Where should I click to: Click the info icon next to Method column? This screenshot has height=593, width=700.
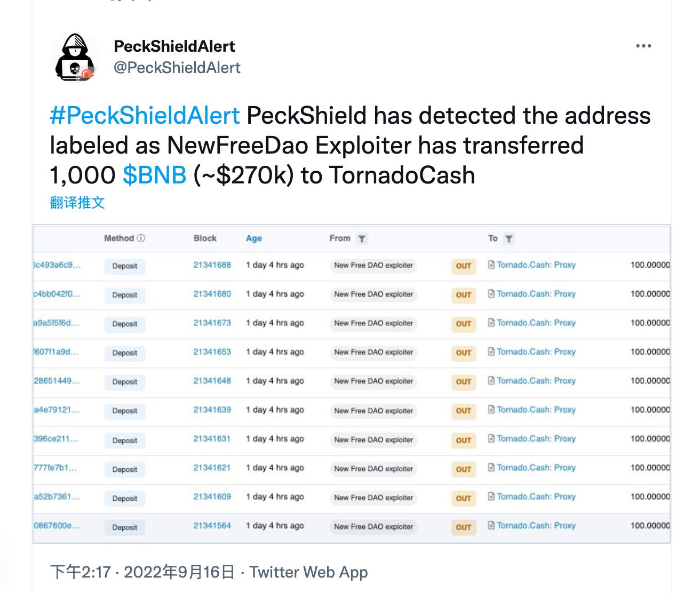point(140,238)
